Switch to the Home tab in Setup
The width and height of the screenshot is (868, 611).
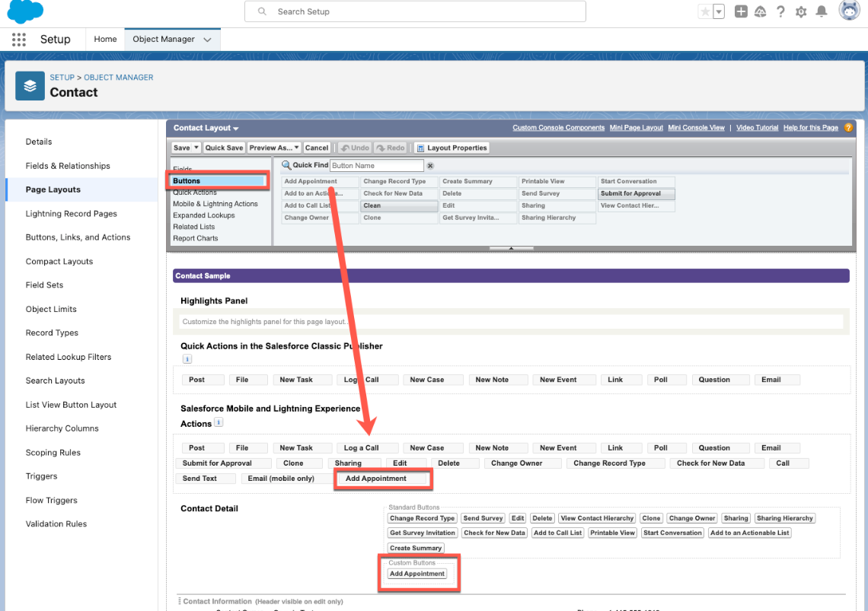[105, 38]
